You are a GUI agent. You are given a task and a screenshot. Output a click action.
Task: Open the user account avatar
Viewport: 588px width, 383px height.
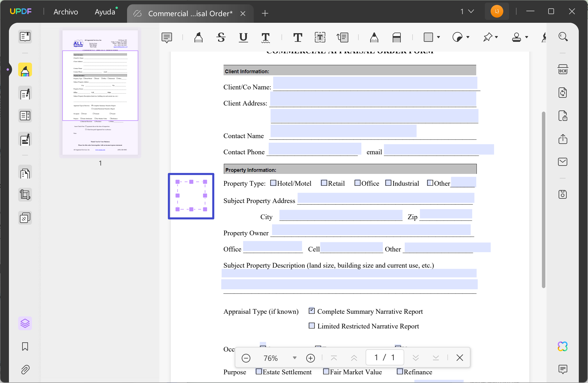(497, 12)
